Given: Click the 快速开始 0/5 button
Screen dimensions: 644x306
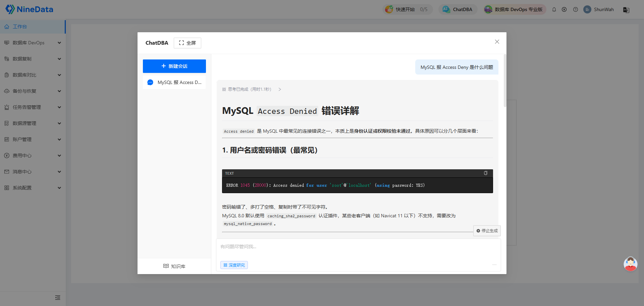Looking at the screenshot, I should tap(408, 9).
